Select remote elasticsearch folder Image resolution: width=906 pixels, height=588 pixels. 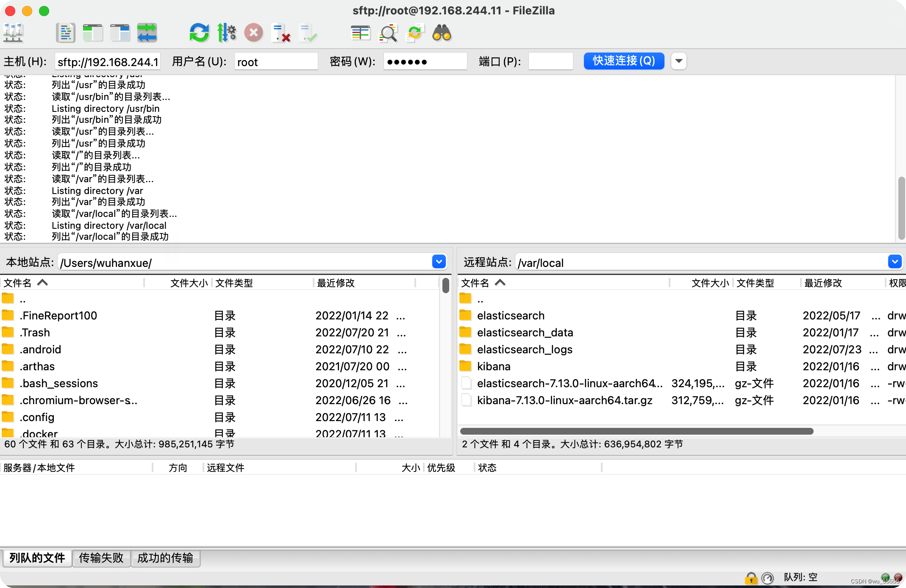682,316
